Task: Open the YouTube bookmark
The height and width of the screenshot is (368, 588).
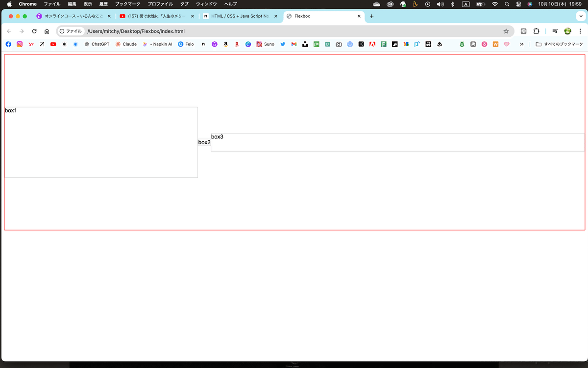Action: (53, 44)
